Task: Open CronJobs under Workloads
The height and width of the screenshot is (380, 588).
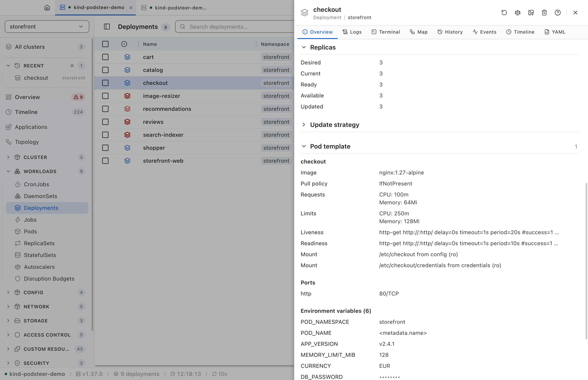Action: click(x=47, y=184)
